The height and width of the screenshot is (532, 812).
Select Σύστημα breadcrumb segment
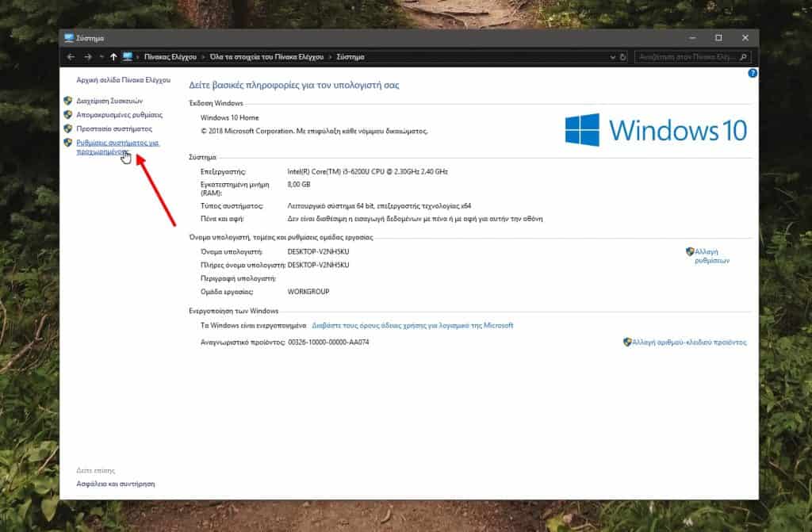click(x=350, y=57)
